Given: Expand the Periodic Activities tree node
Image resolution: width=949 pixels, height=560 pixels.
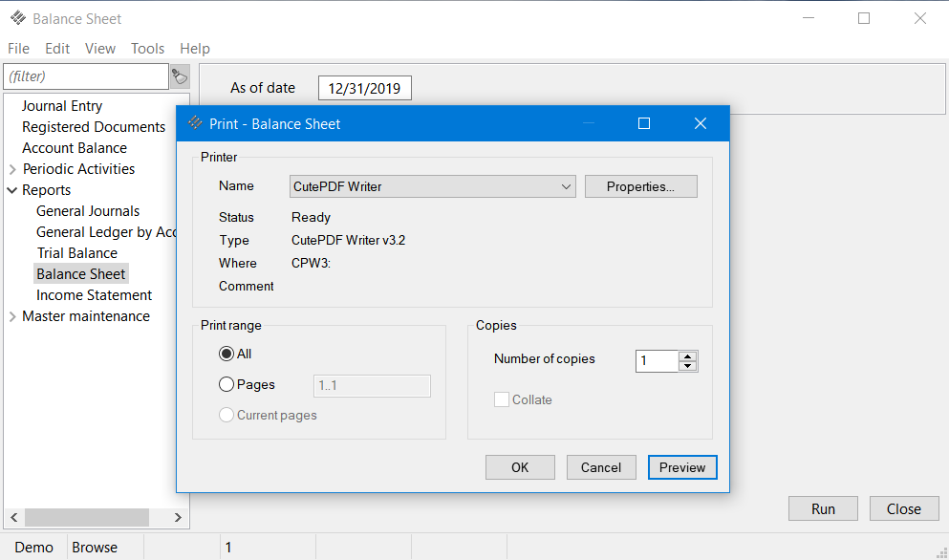Looking at the screenshot, I should 12,169.
